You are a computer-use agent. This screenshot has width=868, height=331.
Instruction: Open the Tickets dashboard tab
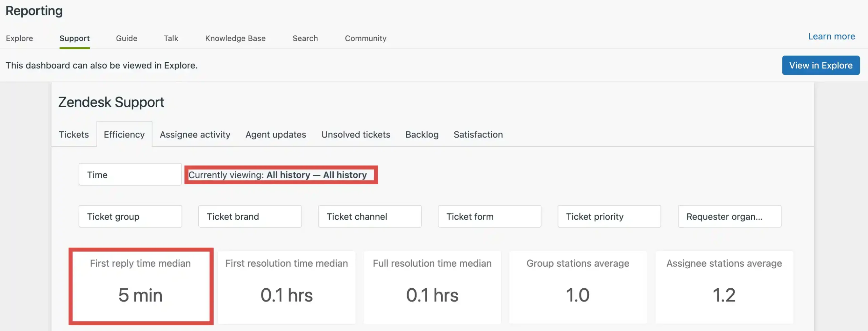(74, 135)
